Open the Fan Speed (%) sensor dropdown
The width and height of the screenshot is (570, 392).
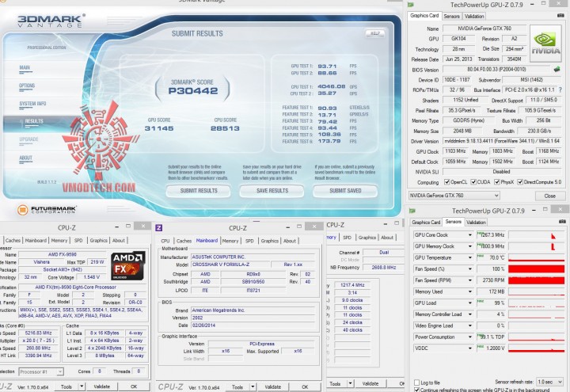[470, 269]
